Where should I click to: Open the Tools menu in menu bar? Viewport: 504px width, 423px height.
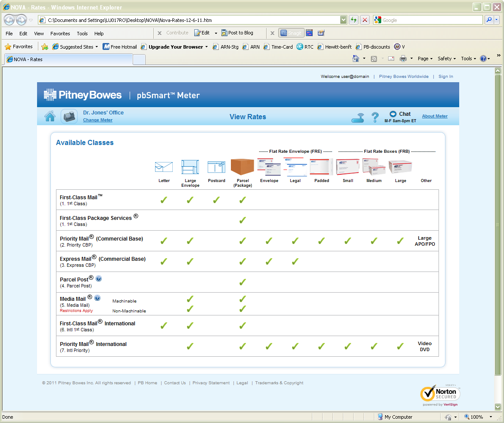click(82, 34)
